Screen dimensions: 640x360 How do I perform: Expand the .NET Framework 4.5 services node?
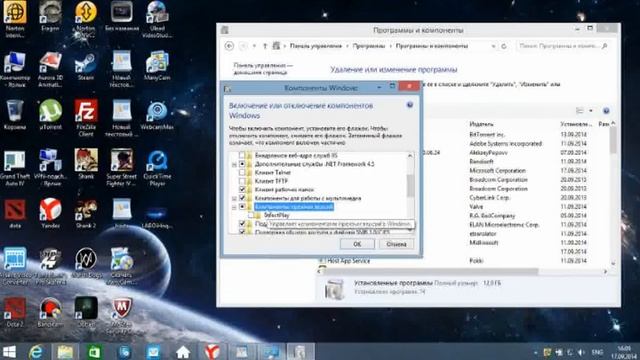(234, 164)
